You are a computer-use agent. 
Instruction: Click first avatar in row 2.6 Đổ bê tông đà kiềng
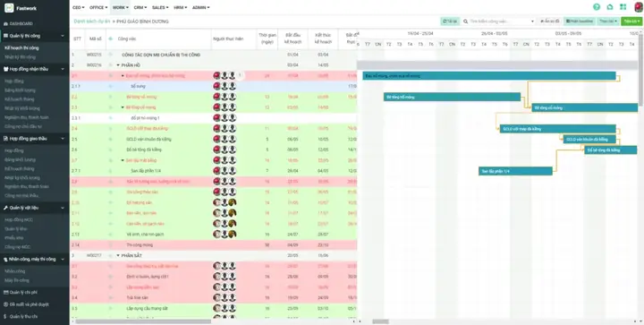(x=216, y=150)
